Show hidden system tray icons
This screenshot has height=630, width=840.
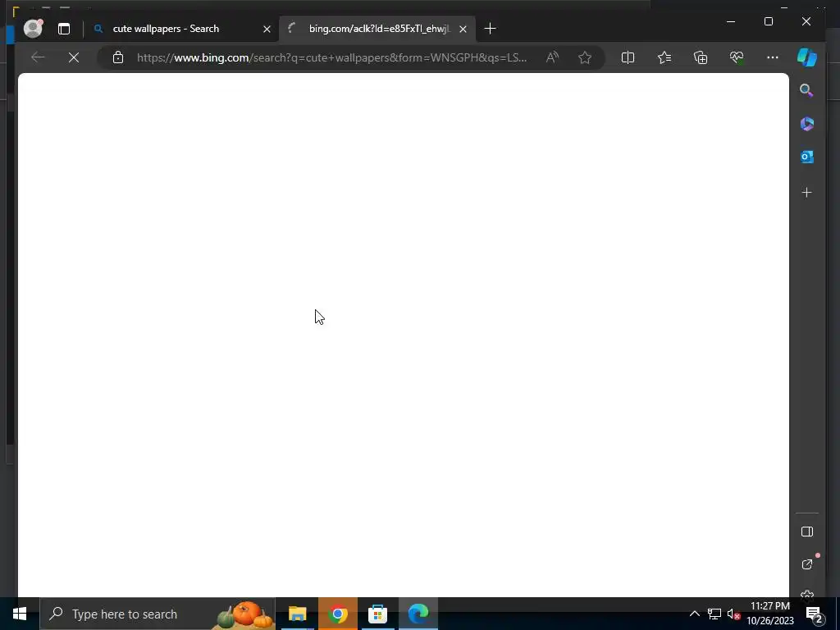click(694, 614)
